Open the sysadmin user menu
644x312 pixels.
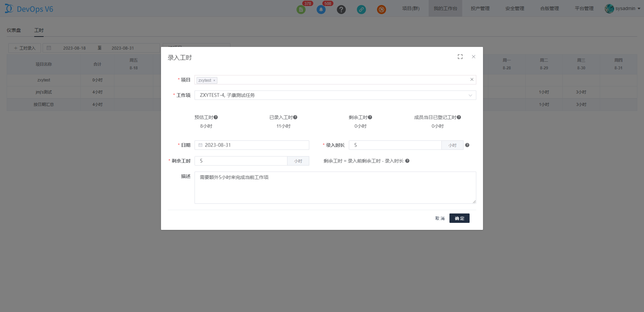[x=623, y=8]
